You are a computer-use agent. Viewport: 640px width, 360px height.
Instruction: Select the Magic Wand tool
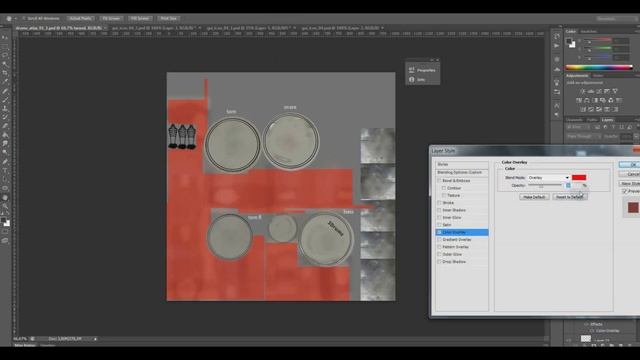(x=5, y=64)
